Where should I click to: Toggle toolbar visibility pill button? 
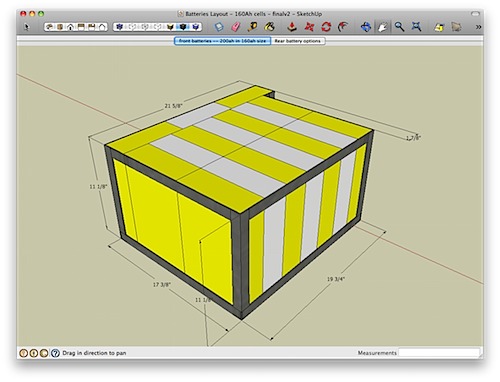[x=475, y=14]
